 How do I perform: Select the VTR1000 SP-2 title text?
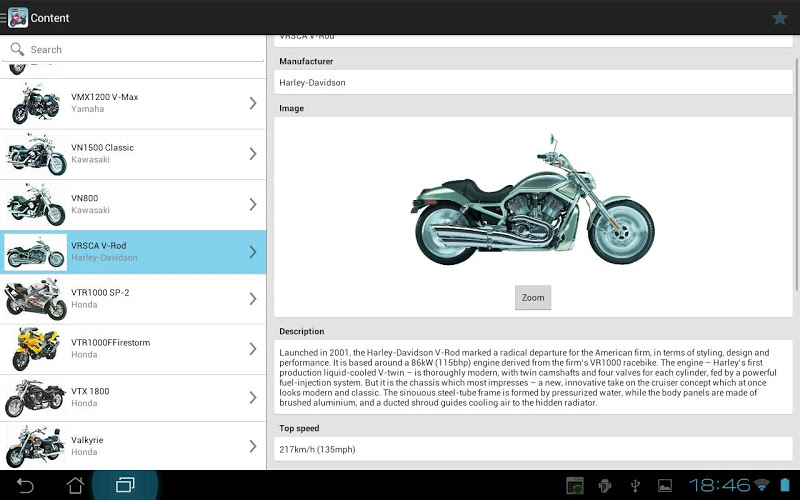[x=100, y=292]
